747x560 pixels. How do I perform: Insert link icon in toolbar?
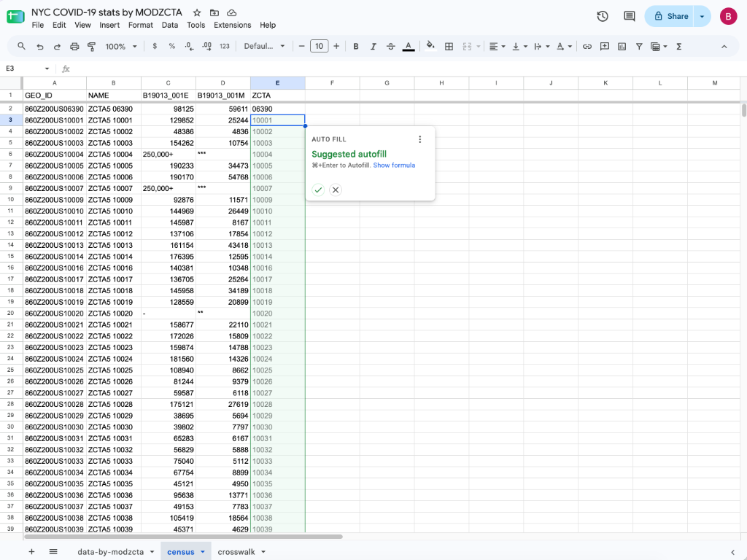pyautogui.click(x=587, y=46)
